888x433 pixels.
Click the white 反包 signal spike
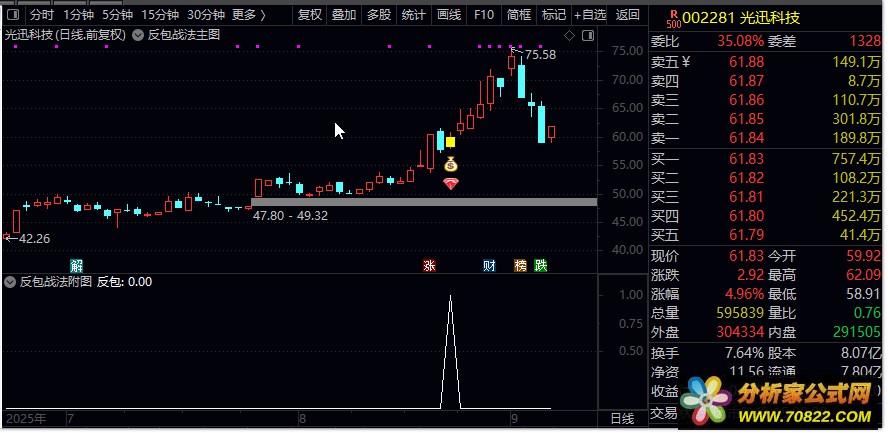pyautogui.click(x=450, y=351)
